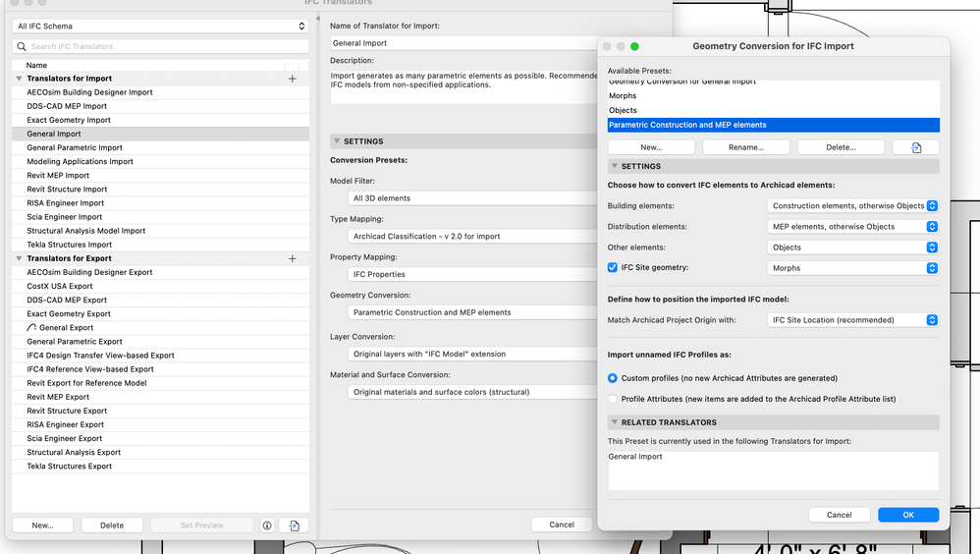Open Other elements conversion dropdown
The width and height of the screenshot is (980, 554).
pos(852,248)
